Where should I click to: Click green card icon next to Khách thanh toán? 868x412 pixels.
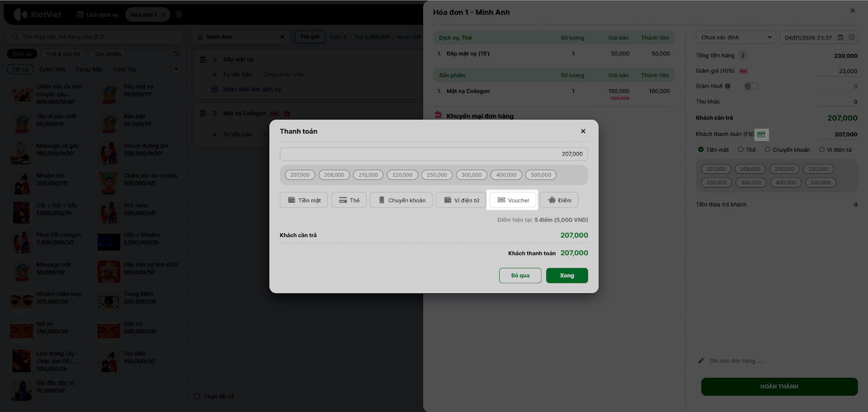click(x=761, y=134)
